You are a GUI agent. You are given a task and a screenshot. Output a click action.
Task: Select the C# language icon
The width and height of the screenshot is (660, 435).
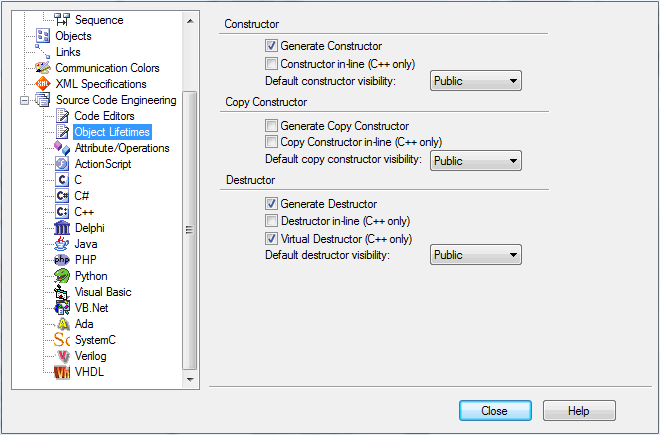[x=62, y=196]
